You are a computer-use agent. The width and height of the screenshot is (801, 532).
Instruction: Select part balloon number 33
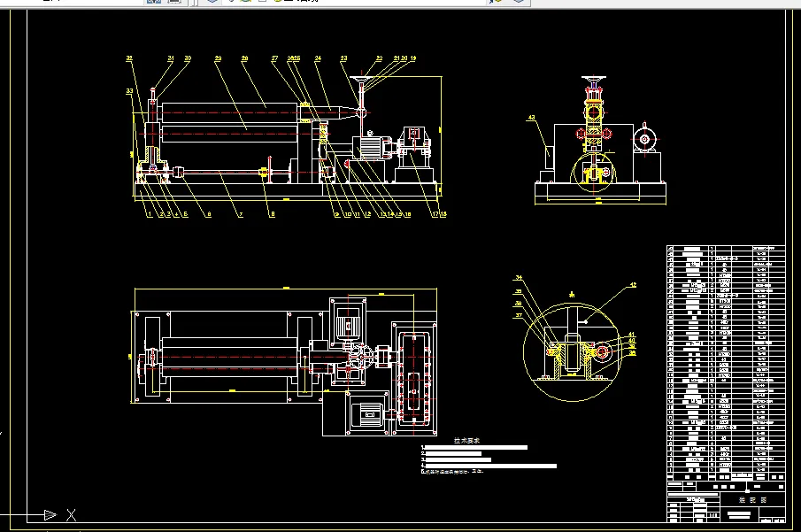[x=129, y=91]
